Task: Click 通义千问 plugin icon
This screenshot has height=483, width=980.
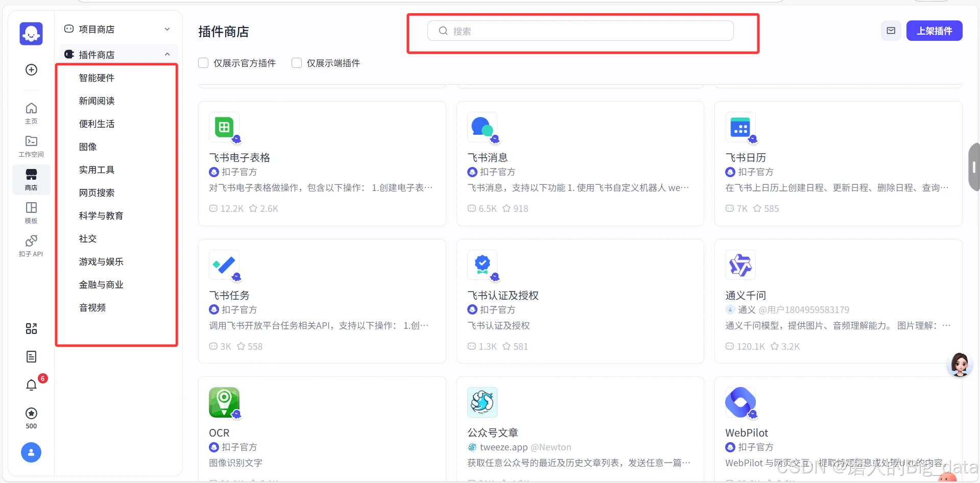Action: click(x=740, y=265)
